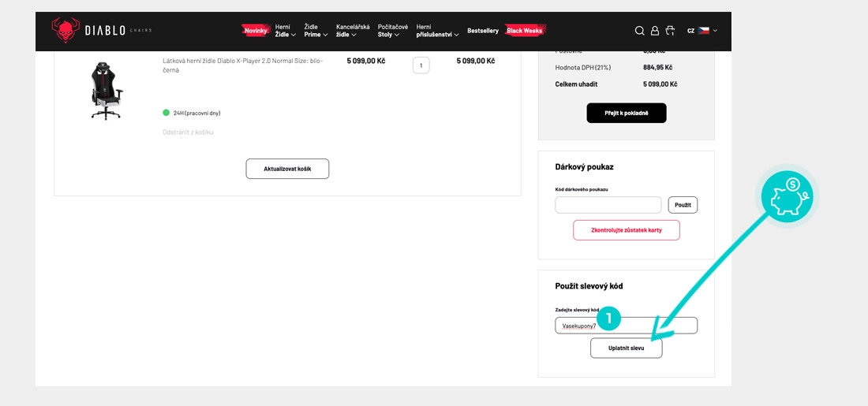Open the user account icon
Screen dimensions: 868x406
pyautogui.click(x=655, y=31)
